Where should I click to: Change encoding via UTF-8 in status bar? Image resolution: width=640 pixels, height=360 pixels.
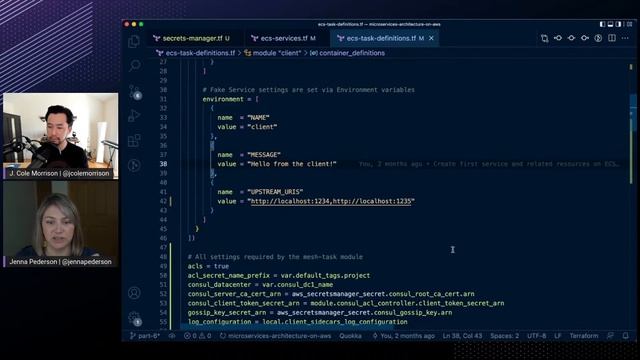click(537, 336)
